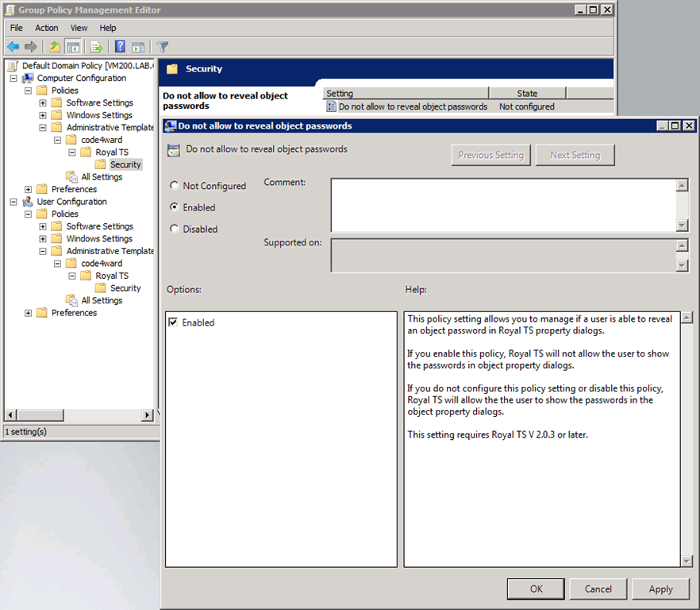Click the Up one level folder icon
The width and height of the screenshot is (700, 610).
coord(55,47)
